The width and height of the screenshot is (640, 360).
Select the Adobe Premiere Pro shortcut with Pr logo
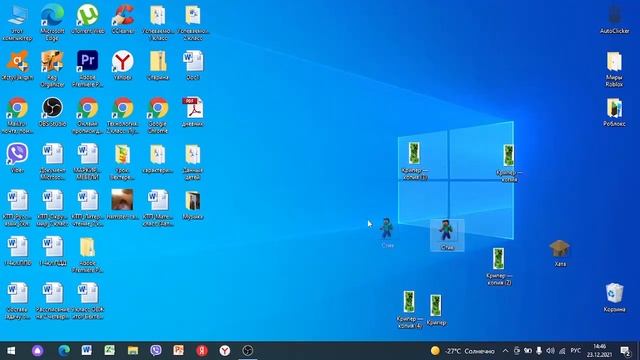pyautogui.click(x=87, y=69)
